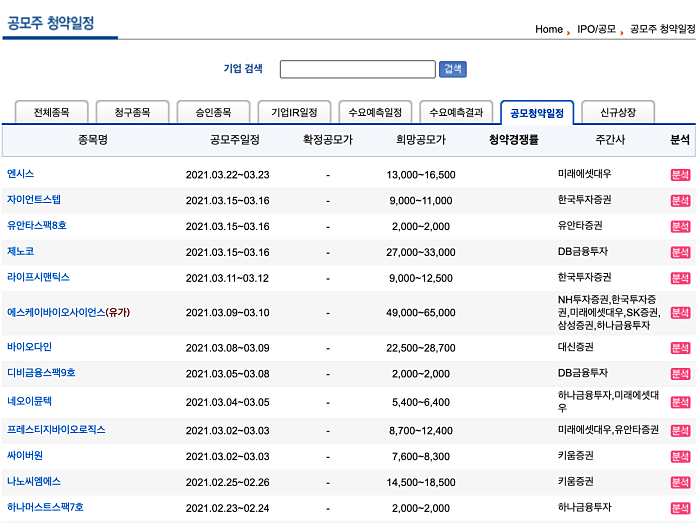
Task: Open 에스케이바이오사이언스(유가) link
Action: [68, 313]
